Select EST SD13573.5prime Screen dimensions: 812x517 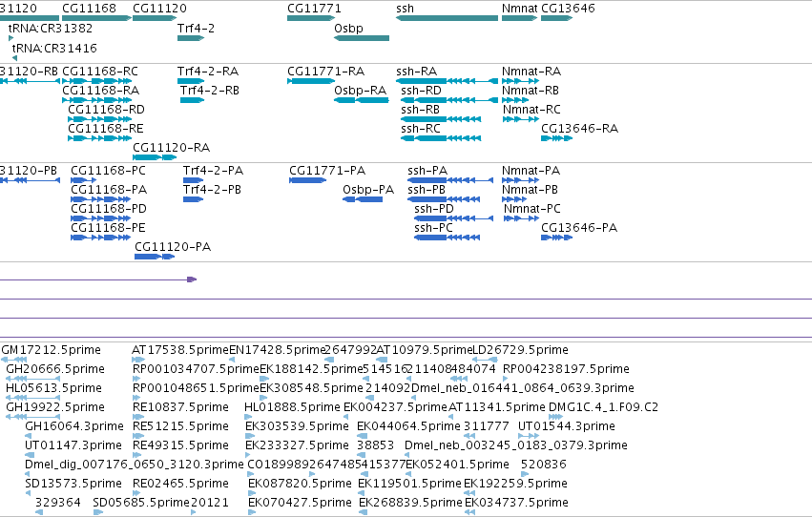(x=73, y=484)
